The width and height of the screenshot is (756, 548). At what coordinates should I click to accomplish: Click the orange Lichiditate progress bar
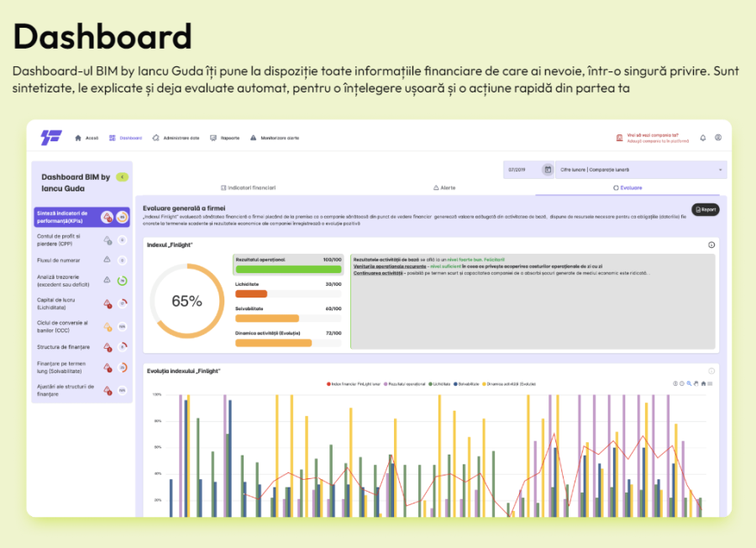click(x=251, y=293)
